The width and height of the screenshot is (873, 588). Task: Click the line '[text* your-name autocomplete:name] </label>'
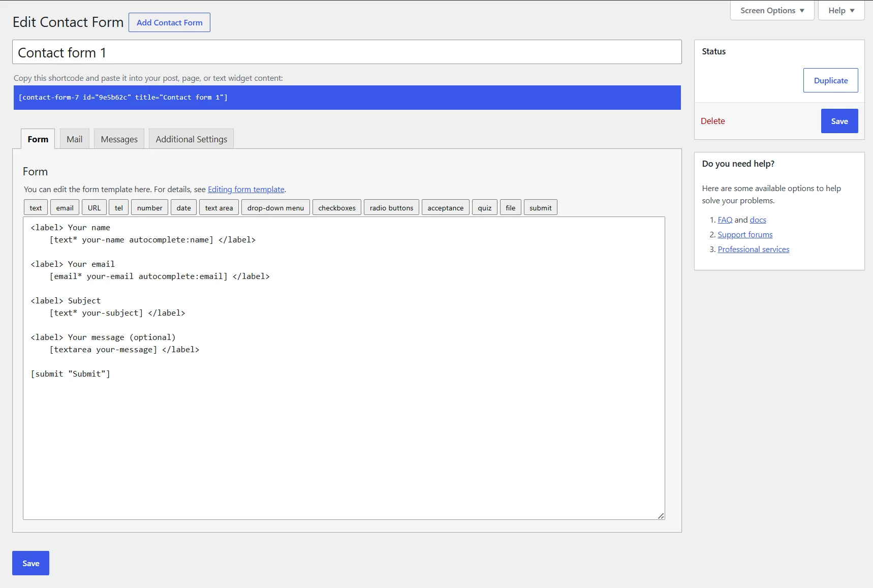[152, 240]
